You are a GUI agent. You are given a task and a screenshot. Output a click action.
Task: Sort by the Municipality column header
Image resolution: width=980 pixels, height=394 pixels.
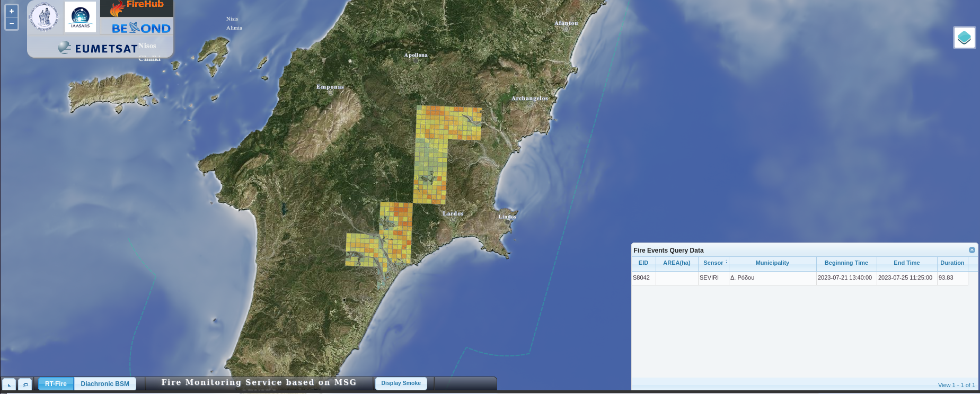[x=772, y=263]
